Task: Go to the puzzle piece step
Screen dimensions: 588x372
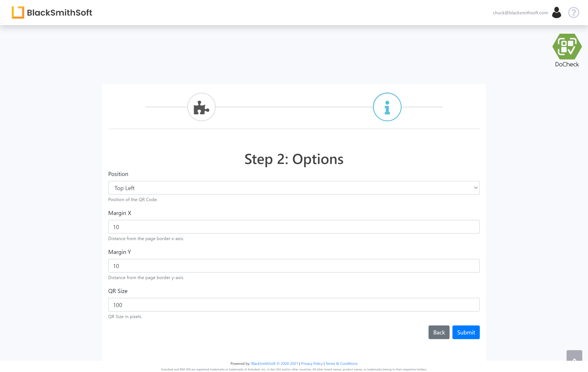Action: 201,107
